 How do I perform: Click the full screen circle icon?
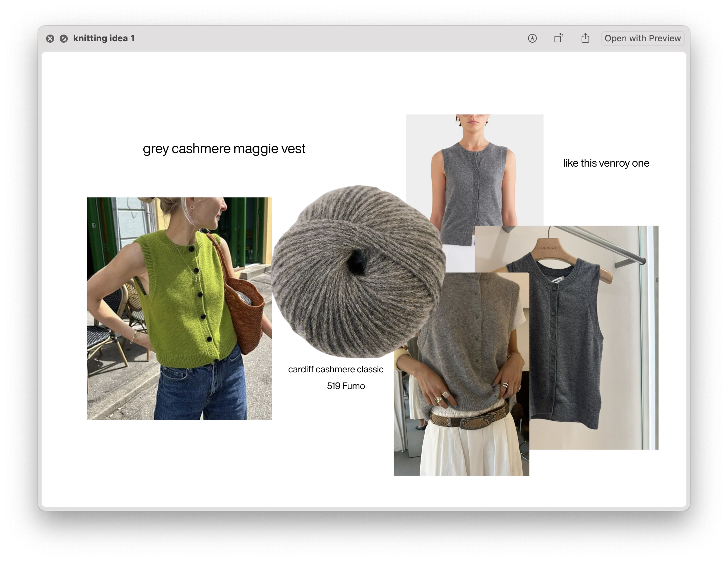64,39
